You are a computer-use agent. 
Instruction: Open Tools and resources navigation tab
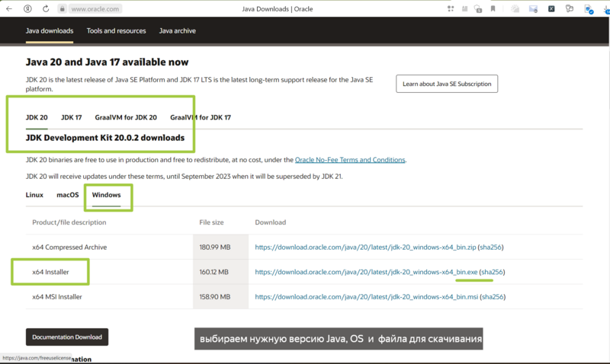pos(117,30)
